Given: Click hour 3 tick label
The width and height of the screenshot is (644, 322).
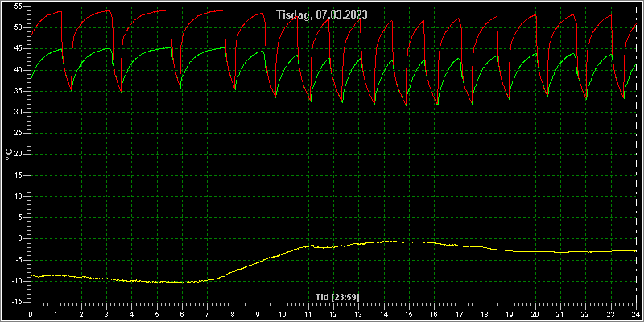Looking at the screenshot, I should click(x=106, y=315).
